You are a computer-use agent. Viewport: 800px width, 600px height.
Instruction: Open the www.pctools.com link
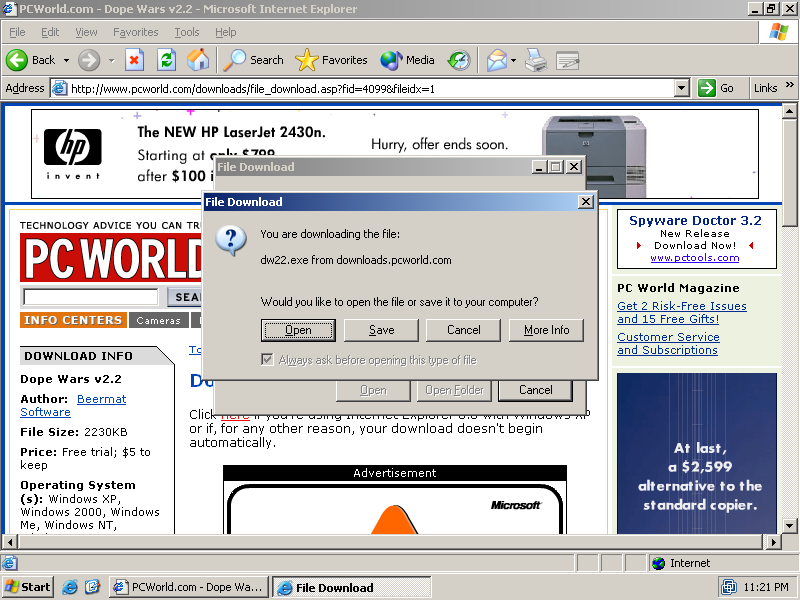tap(694, 258)
